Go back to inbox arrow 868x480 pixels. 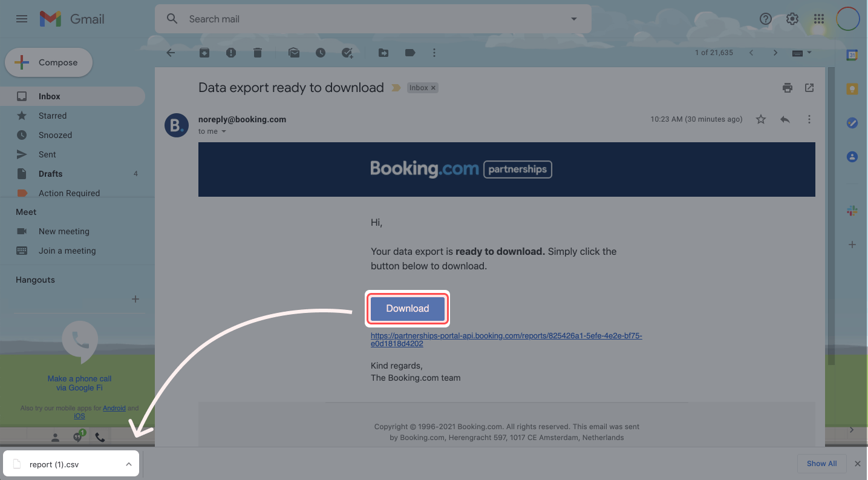click(171, 53)
